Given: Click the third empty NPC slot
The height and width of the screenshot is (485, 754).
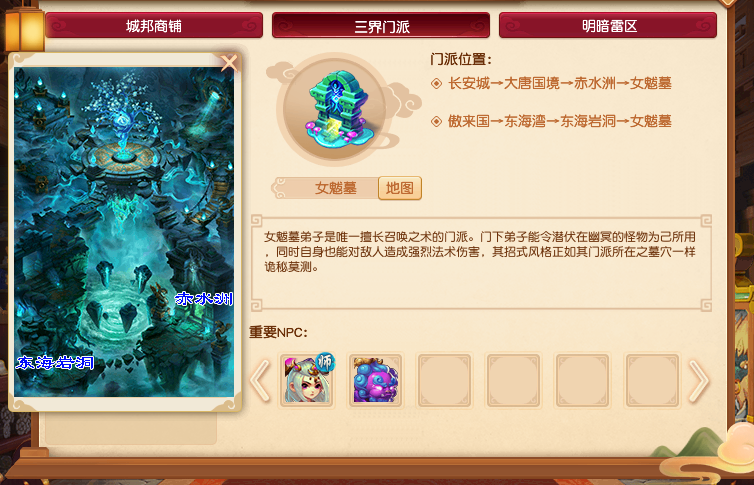Looking at the screenshot, I should (x=444, y=380).
